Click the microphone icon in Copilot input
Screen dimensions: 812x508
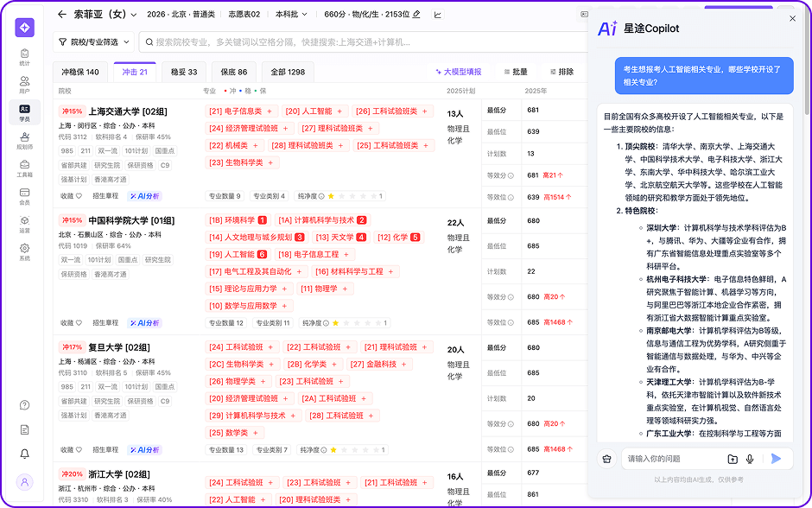pos(750,459)
